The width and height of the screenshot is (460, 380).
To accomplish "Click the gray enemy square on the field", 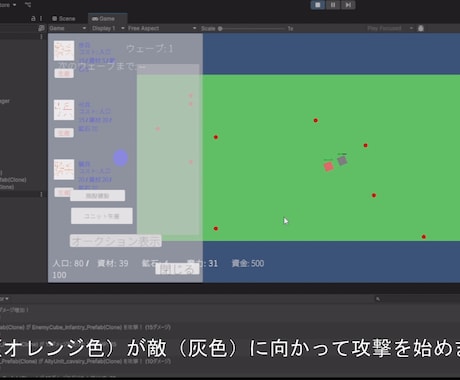I will (342, 161).
